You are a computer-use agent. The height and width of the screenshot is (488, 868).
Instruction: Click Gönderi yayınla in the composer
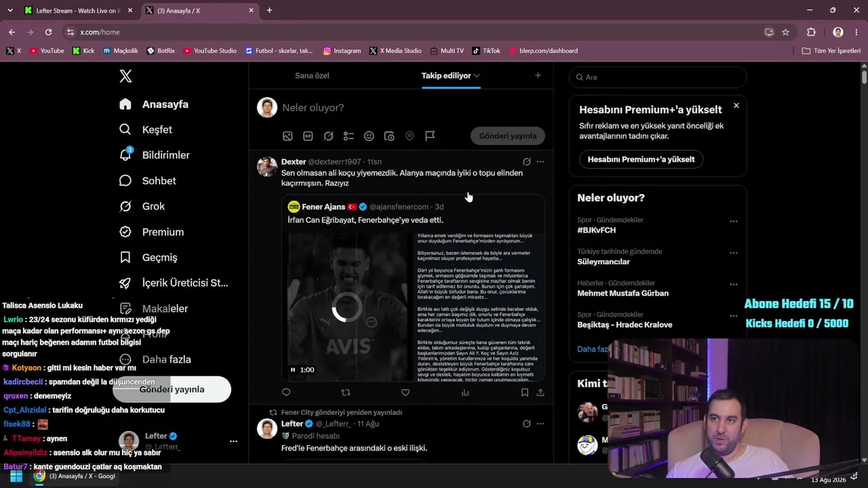tap(508, 136)
